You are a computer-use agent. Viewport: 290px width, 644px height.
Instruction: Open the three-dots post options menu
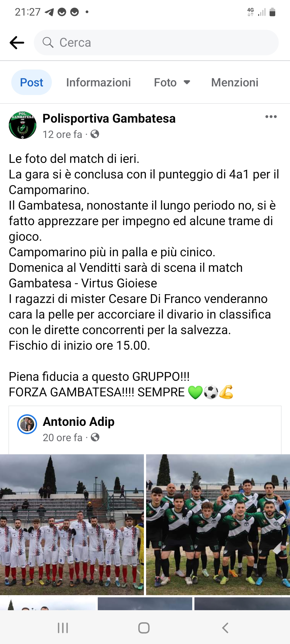271,117
